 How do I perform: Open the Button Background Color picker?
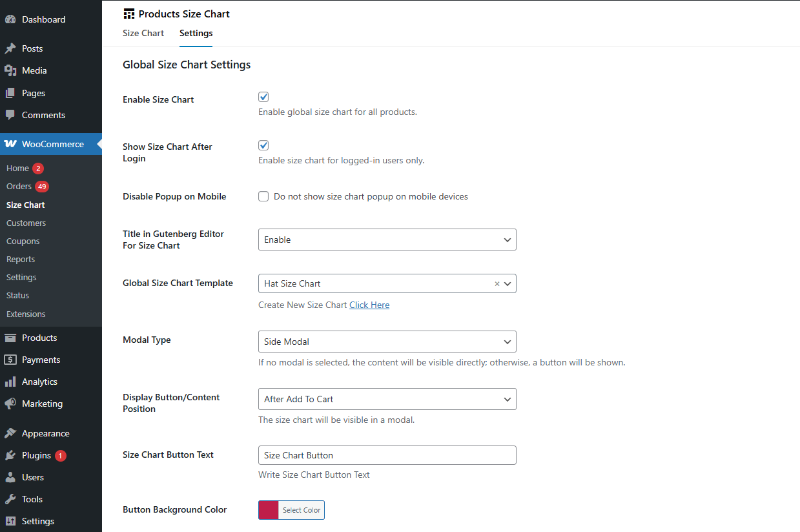pos(291,510)
